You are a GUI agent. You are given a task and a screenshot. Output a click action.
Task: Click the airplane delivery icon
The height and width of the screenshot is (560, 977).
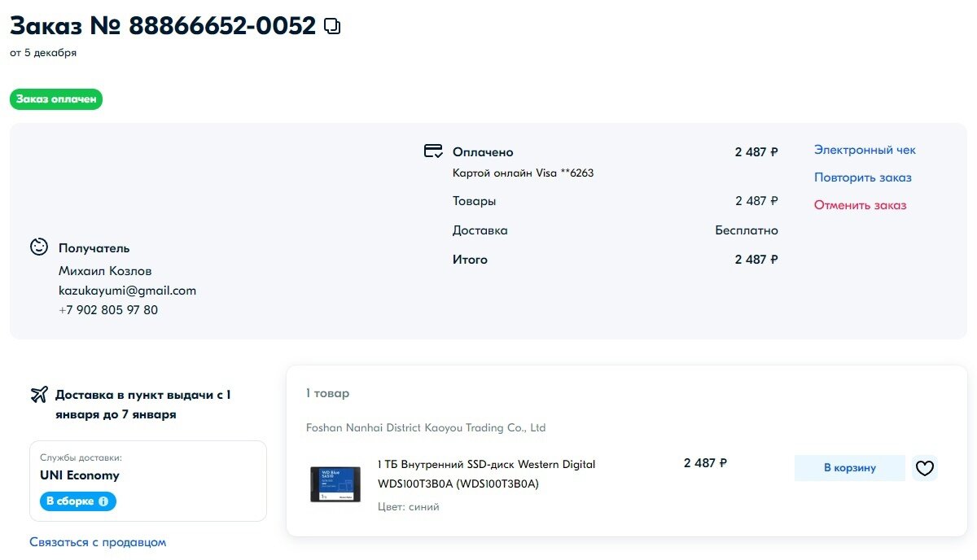coord(39,395)
